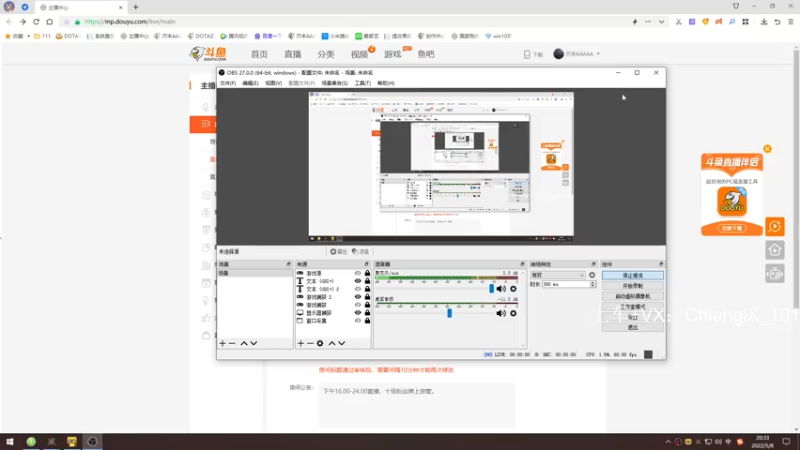Toggle visibility of 文本 (GDI+) 2 source
The width and height of the screenshot is (800, 450).
(358, 289)
